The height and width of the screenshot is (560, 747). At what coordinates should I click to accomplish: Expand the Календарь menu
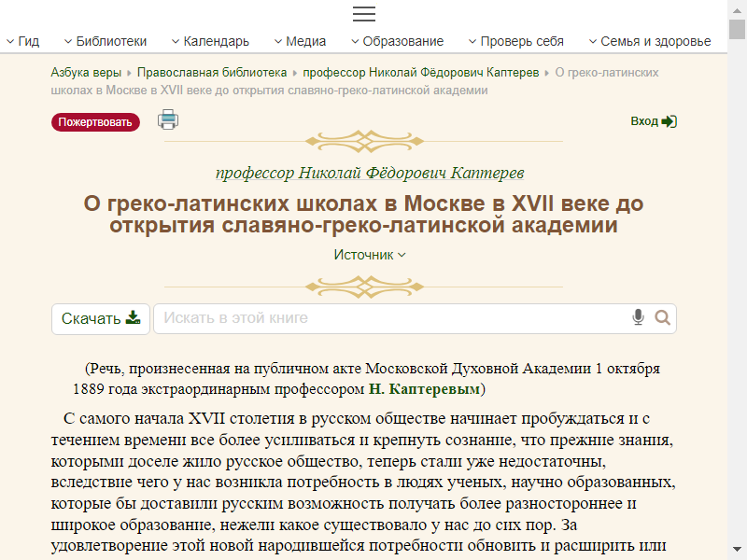pos(210,41)
